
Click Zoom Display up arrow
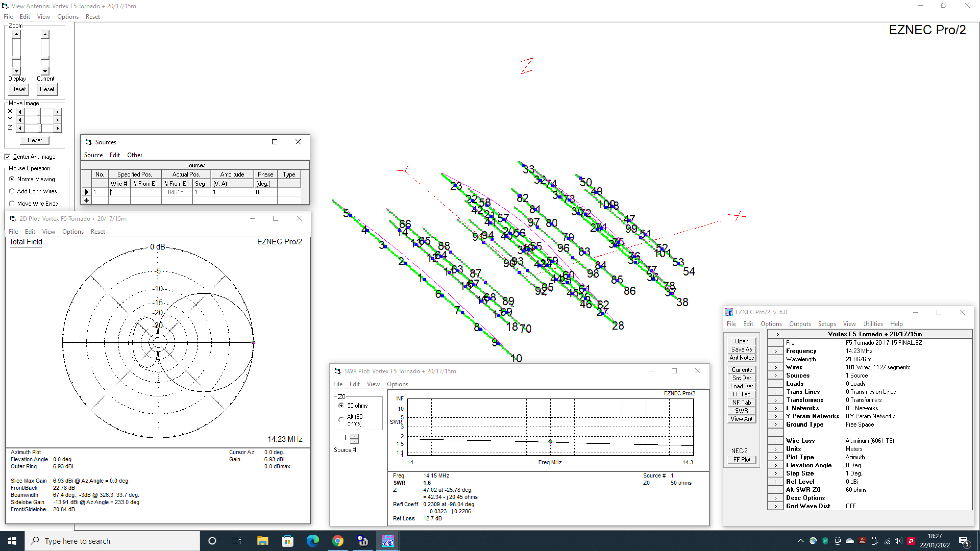pos(16,35)
